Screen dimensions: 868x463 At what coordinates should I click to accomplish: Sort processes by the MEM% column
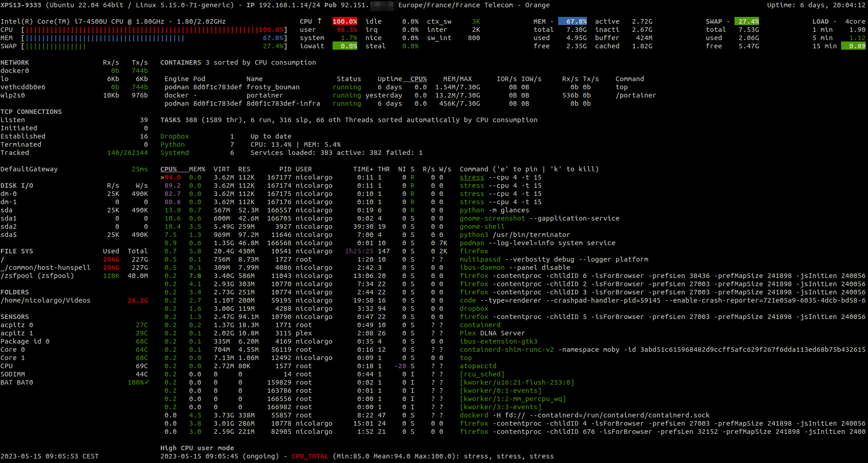(x=197, y=169)
